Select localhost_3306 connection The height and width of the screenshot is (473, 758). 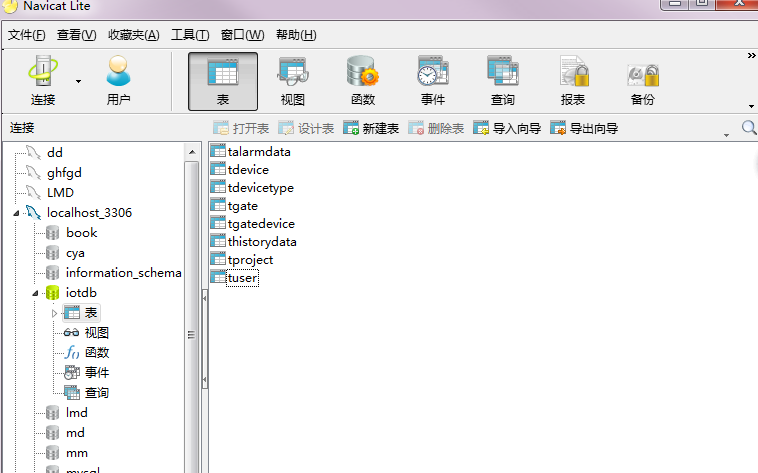pos(89,213)
